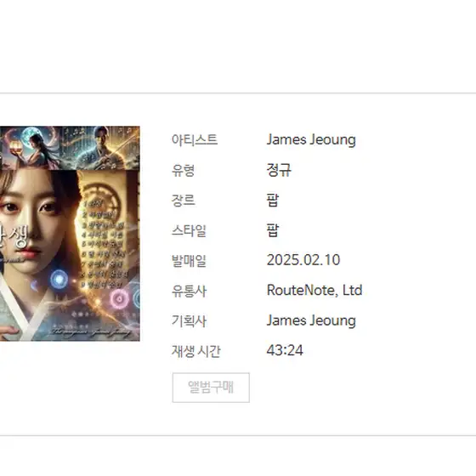Click the 정규 album type value

279,170
